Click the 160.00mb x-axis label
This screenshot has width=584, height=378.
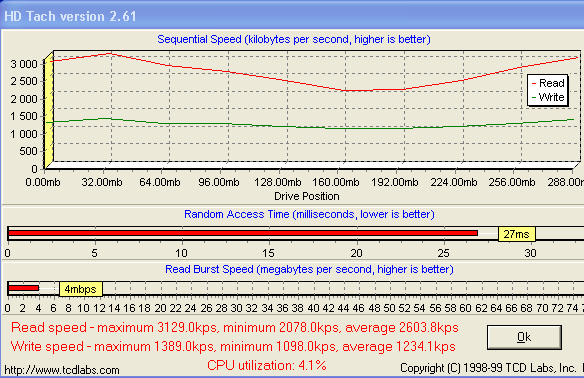click(x=336, y=182)
